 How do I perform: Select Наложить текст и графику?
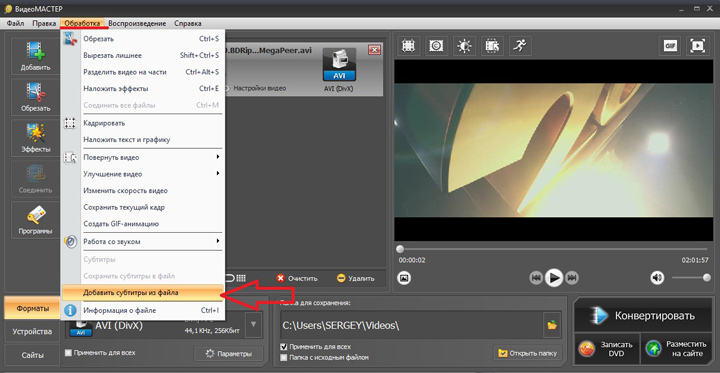point(142,140)
